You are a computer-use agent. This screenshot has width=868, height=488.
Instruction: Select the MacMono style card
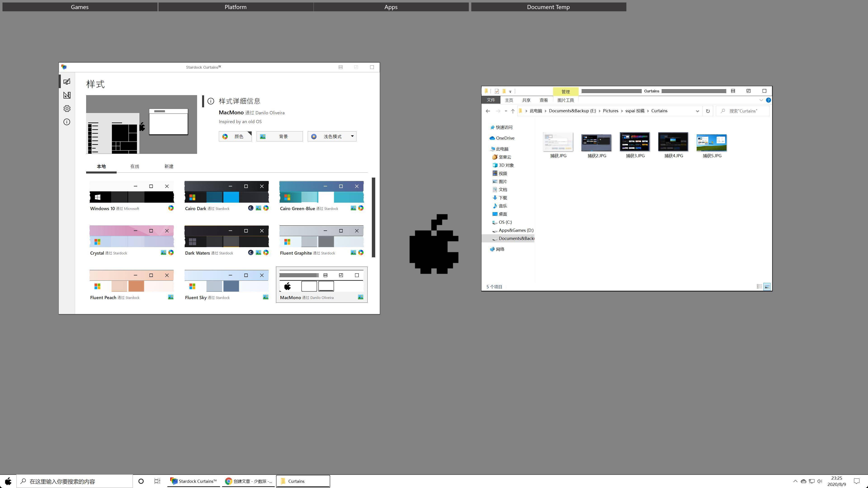[x=321, y=285]
